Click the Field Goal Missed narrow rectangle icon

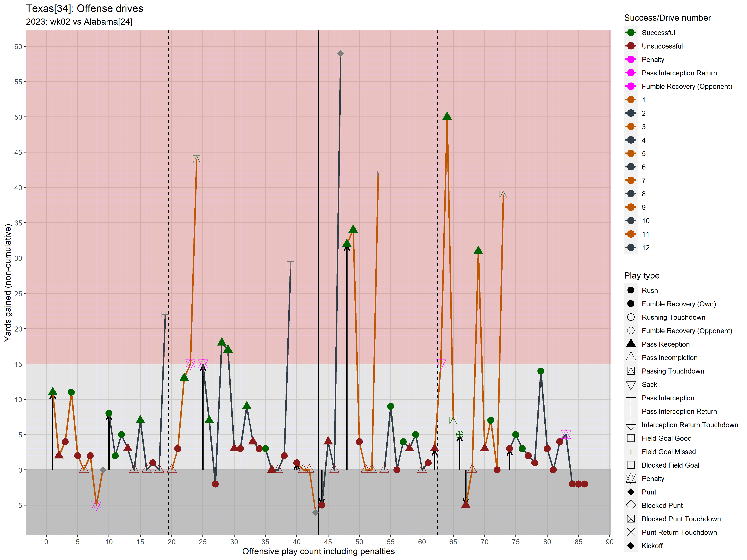630,452
